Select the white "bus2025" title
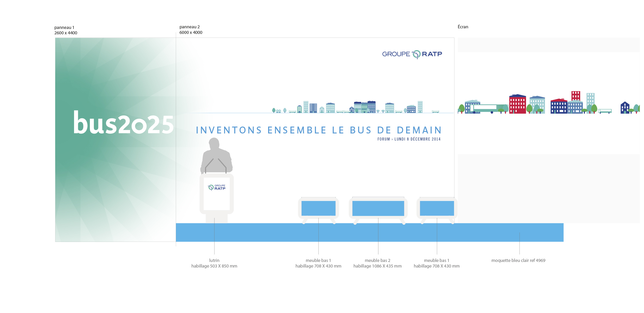 click(123, 123)
